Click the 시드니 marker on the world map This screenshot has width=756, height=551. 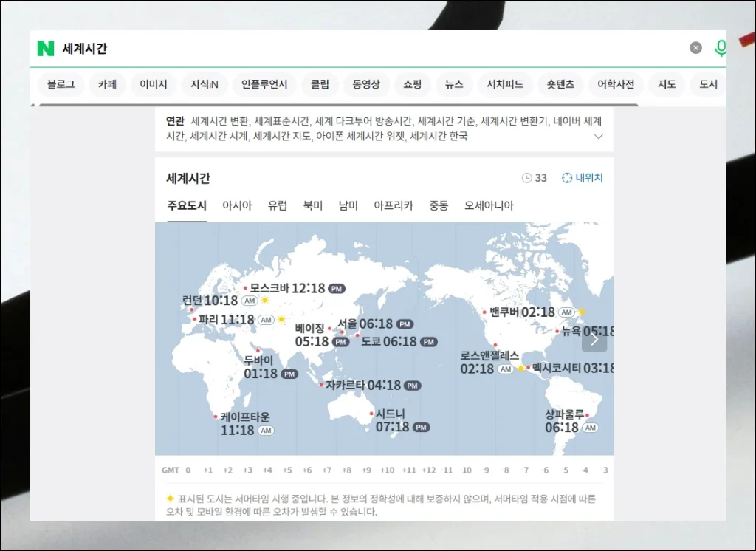click(372, 414)
